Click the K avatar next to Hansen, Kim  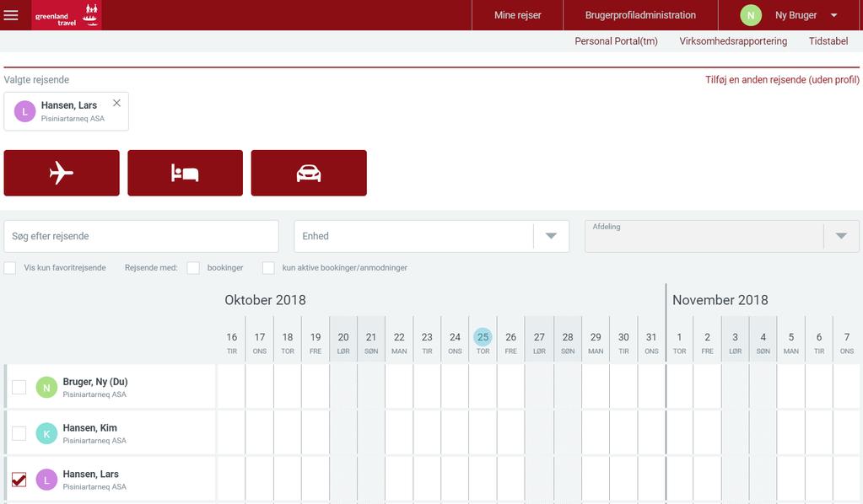tap(46, 434)
